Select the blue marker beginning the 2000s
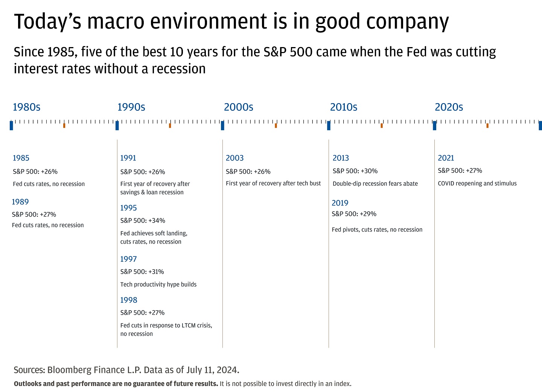This screenshot has width=542, height=392. click(x=222, y=125)
